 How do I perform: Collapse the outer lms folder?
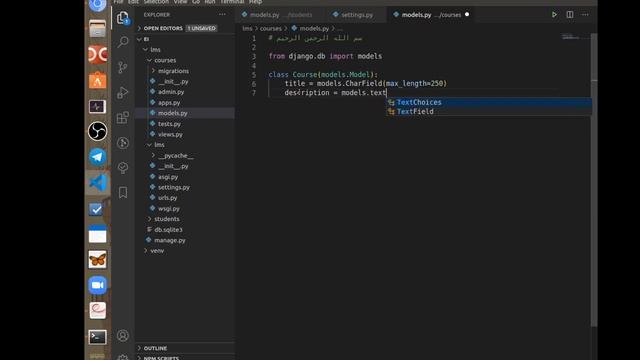[155, 49]
